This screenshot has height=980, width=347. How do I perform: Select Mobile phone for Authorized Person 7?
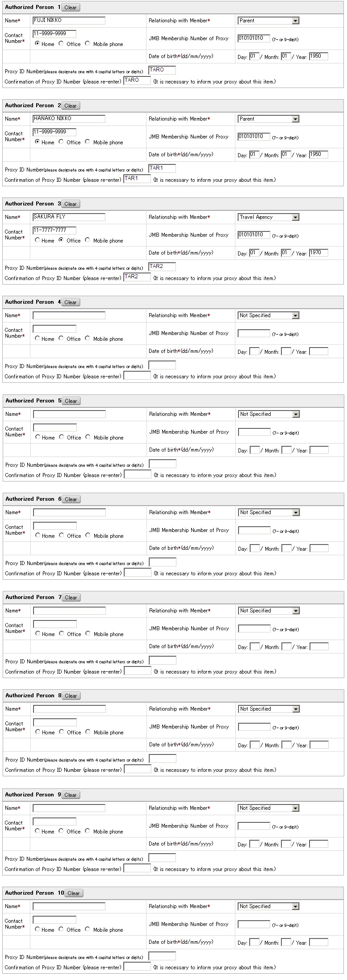pos(88,634)
